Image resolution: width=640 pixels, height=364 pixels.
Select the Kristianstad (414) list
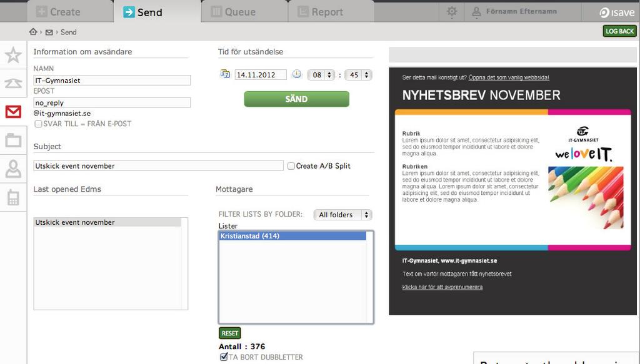[x=292, y=236]
